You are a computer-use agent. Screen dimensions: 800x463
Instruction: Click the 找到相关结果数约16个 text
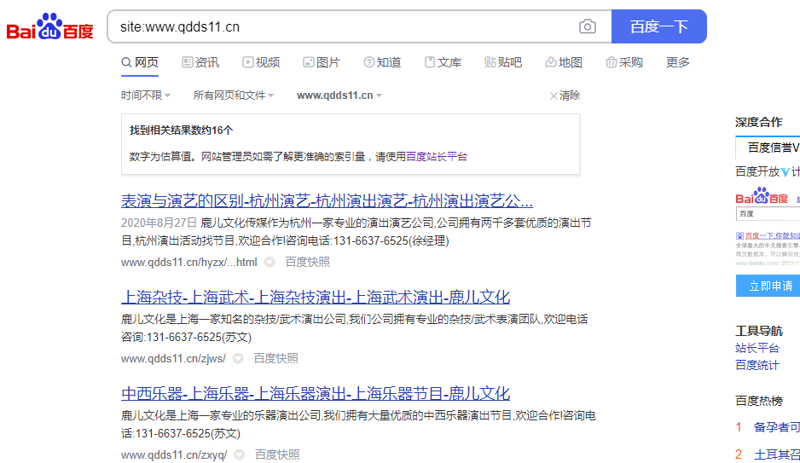pos(181,130)
